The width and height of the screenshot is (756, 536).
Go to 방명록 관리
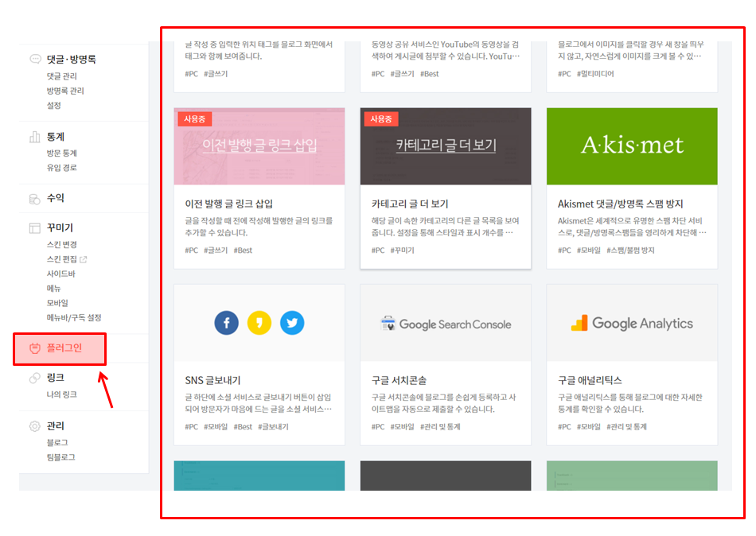[65, 91]
